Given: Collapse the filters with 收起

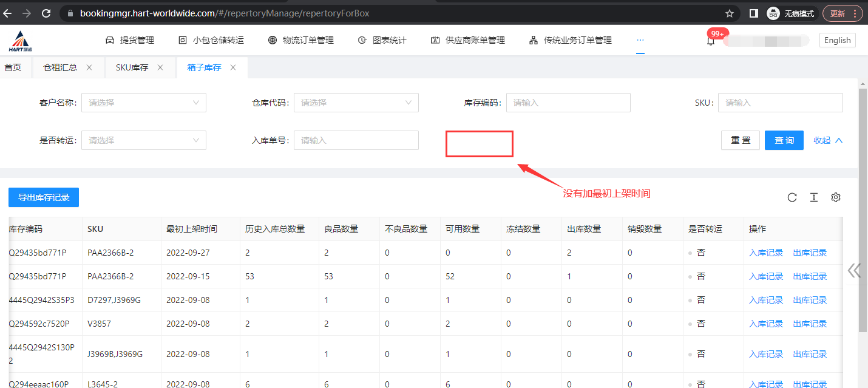Looking at the screenshot, I should coord(828,140).
